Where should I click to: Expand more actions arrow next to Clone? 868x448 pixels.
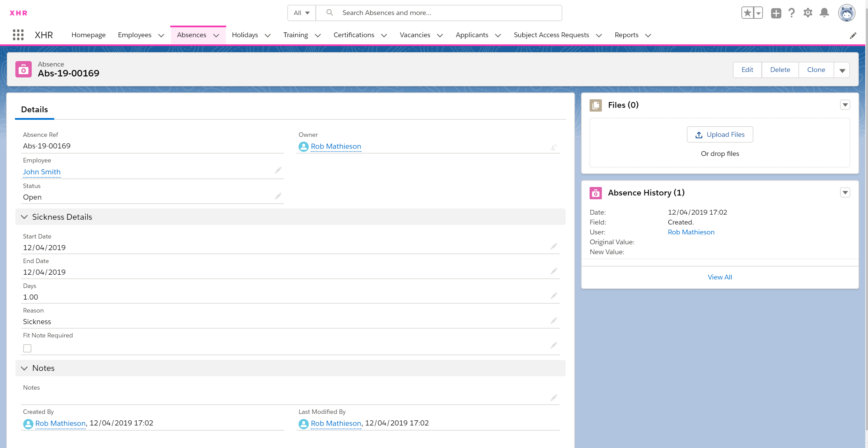click(842, 70)
